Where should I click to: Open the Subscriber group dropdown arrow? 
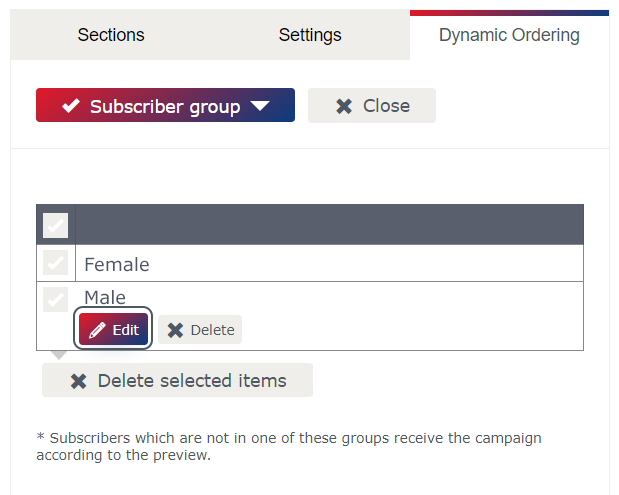pos(260,106)
